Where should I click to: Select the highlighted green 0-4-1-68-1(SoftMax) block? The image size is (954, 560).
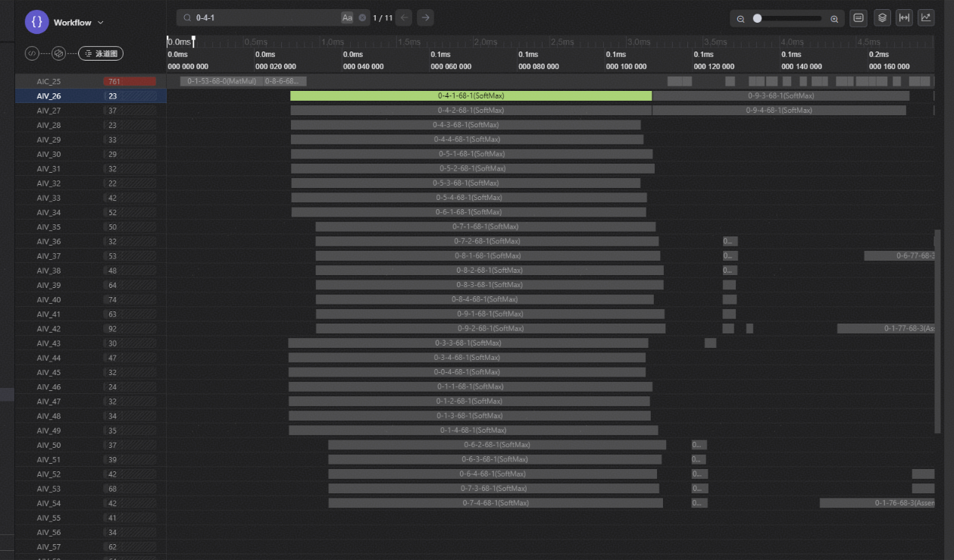pos(471,96)
